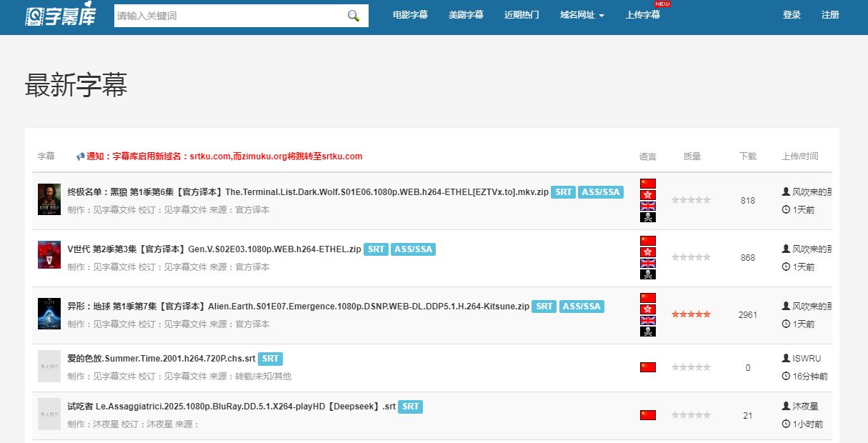Click UK flag for Alien Earth subtitle

point(647,321)
